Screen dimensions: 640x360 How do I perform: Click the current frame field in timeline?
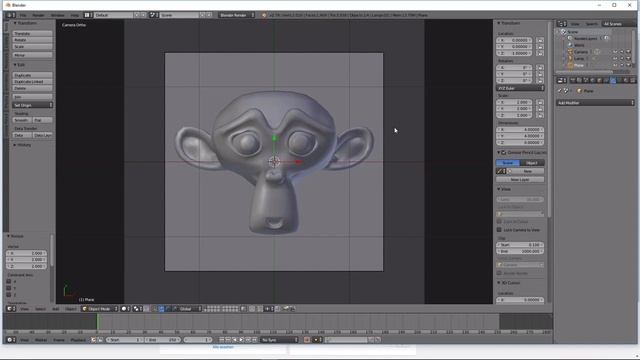198,340
